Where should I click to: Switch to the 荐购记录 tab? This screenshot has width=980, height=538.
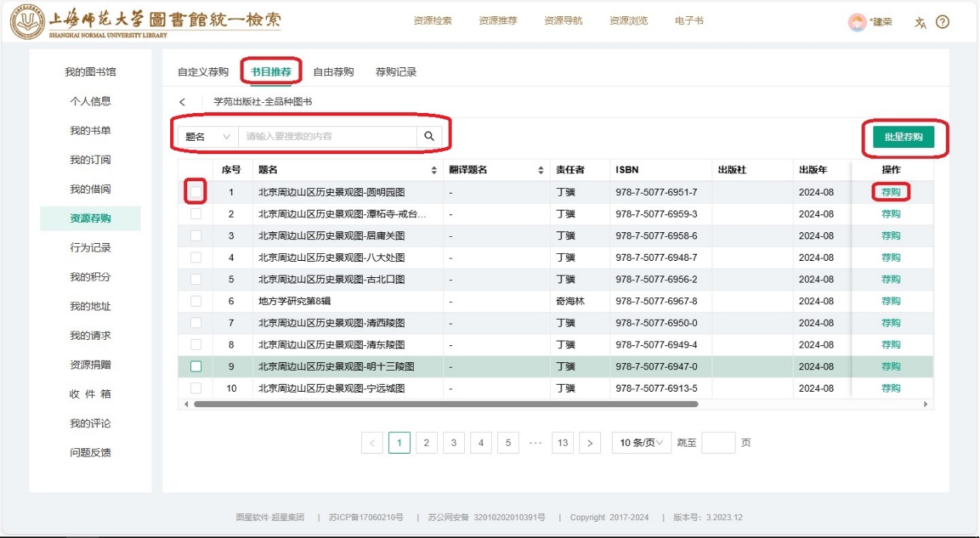click(x=396, y=72)
